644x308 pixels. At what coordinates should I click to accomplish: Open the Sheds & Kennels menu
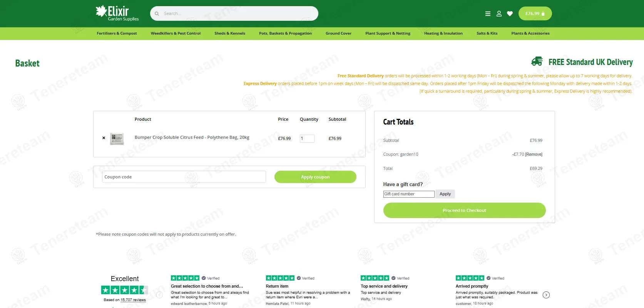230,33
